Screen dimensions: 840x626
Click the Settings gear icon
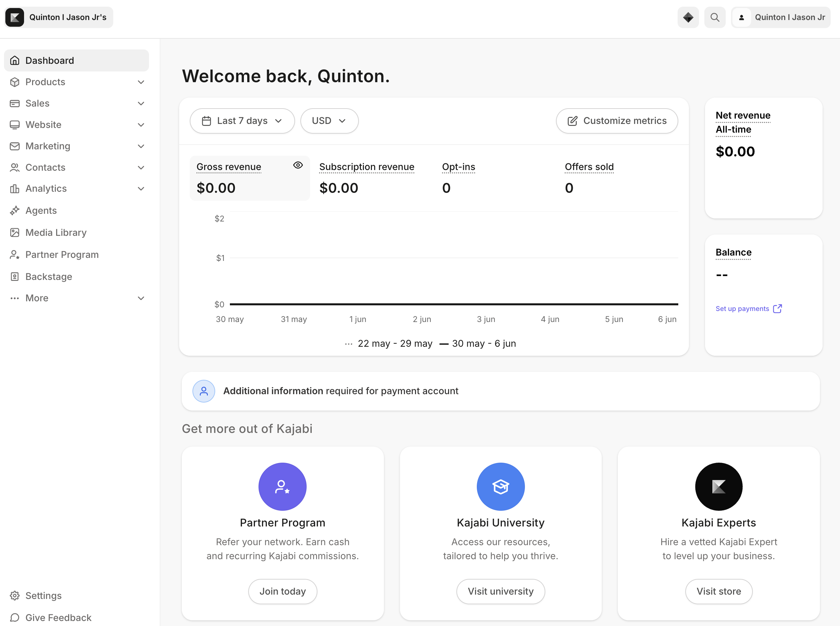coord(15,596)
